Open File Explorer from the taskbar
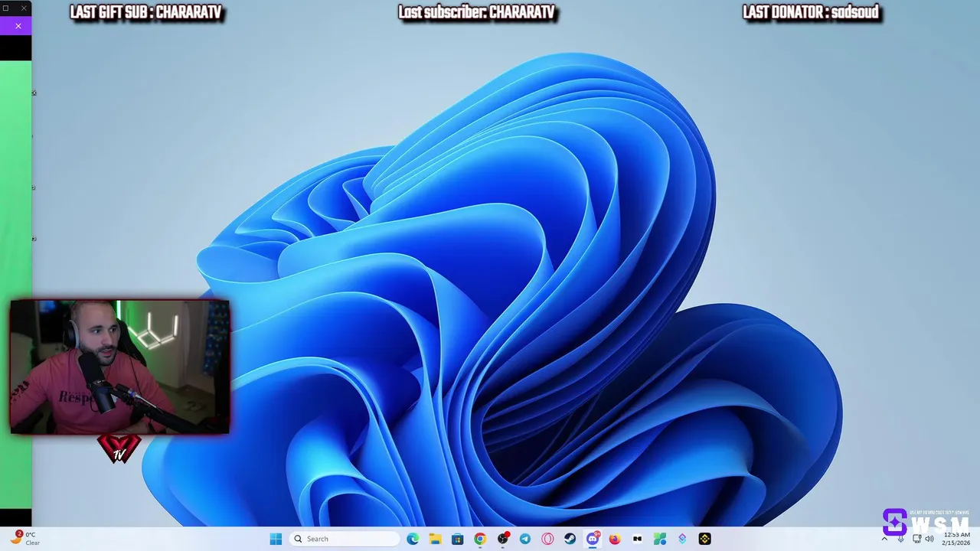Viewport: 980px width, 551px height. tap(435, 539)
